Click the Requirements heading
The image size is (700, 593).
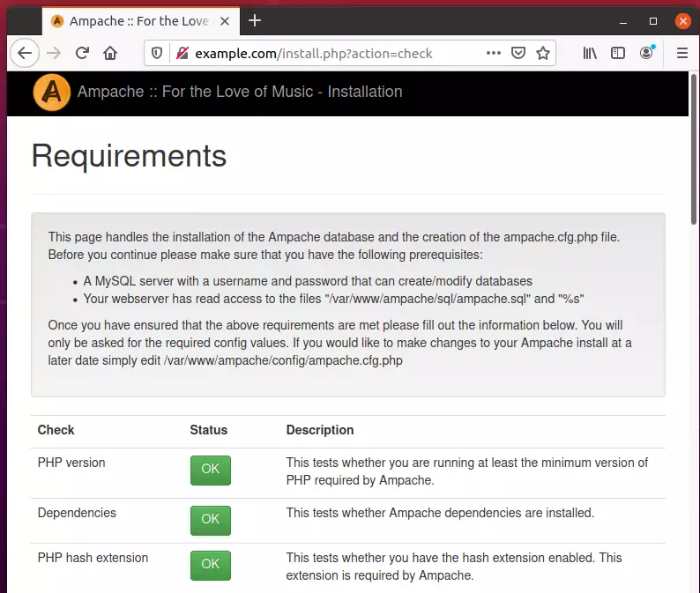pyautogui.click(x=129, y=156)
